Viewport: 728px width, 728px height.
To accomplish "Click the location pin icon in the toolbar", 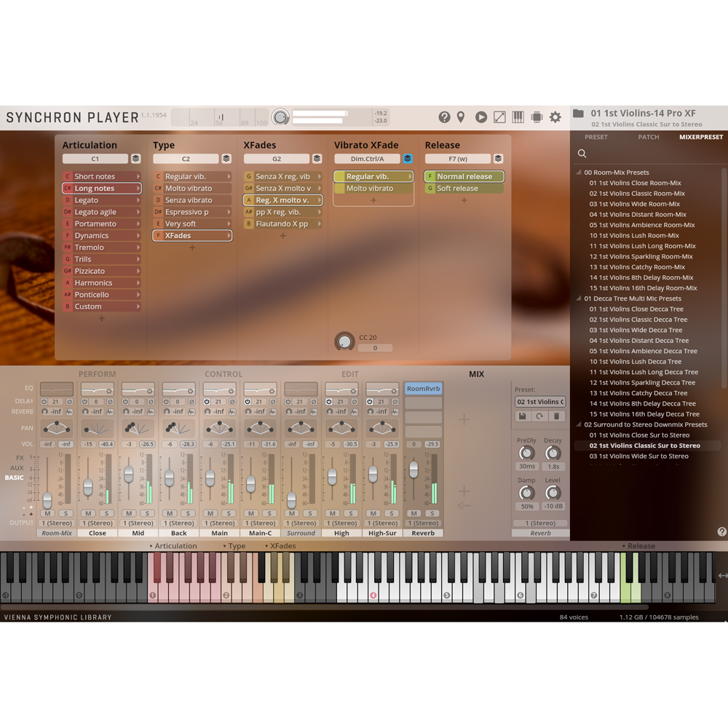I will pos(461,116).
